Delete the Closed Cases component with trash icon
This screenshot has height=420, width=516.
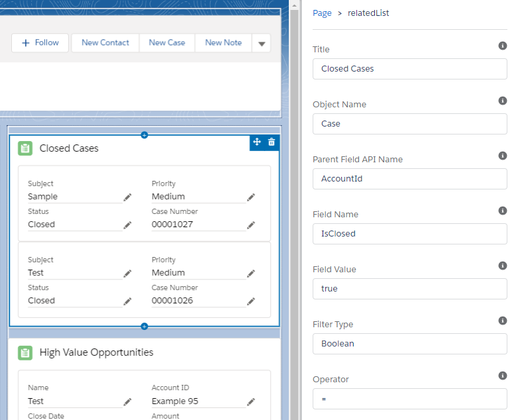click(x=272, y=142)
